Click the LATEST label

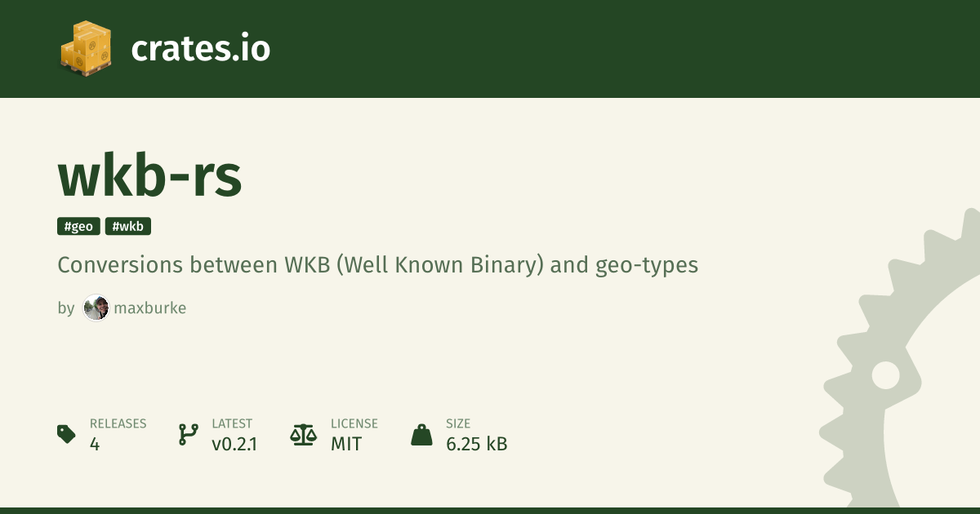(232, 423)
